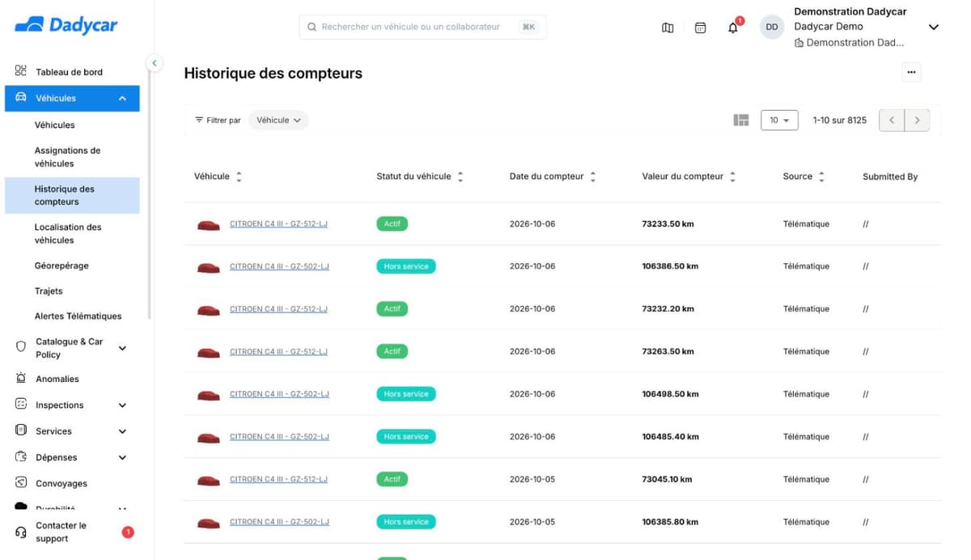
Task: Click the Convoyages sidebar icon
Action: 21,482
